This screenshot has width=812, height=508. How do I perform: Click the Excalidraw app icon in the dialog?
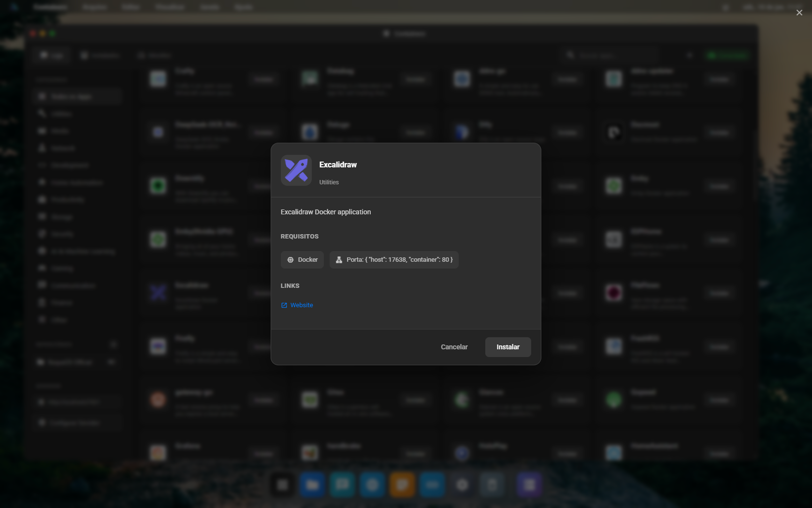tap(296, 170)
